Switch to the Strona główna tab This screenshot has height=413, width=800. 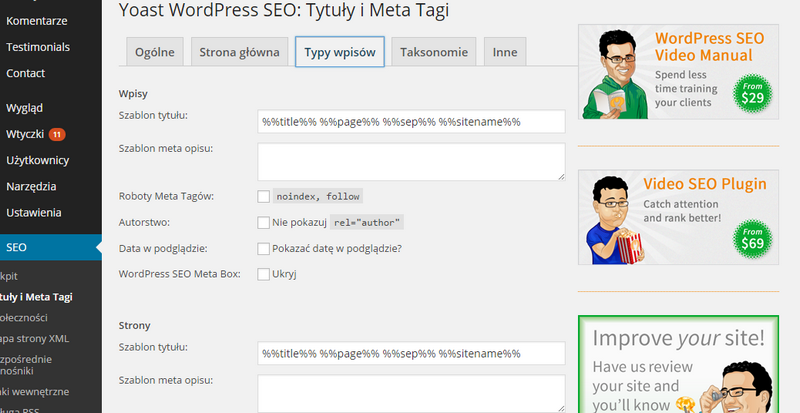coord(239,52)
